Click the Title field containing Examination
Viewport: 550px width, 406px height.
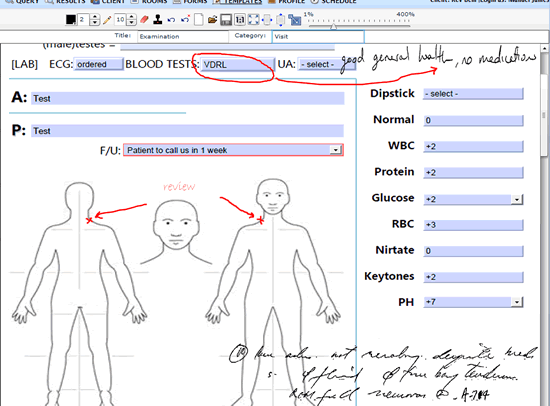pyautogui.click(x=182, y=36)
